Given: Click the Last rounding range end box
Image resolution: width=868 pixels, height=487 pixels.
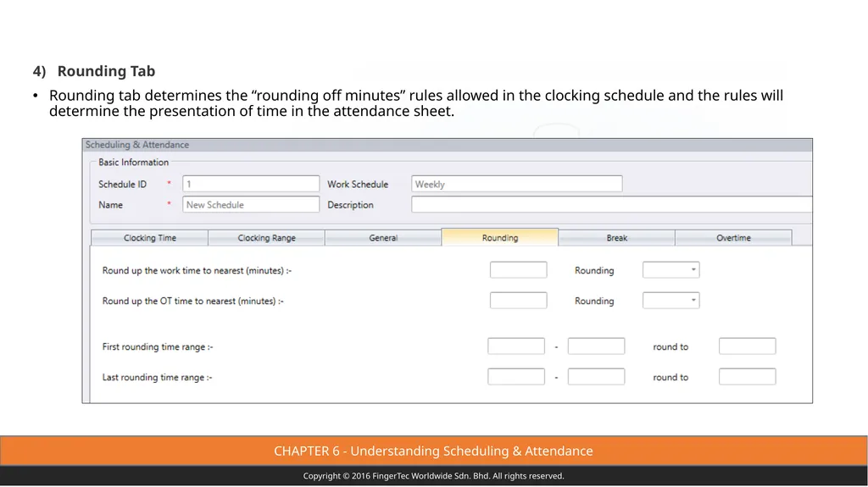Looking at the screenshot, I should tap(596, 377).
